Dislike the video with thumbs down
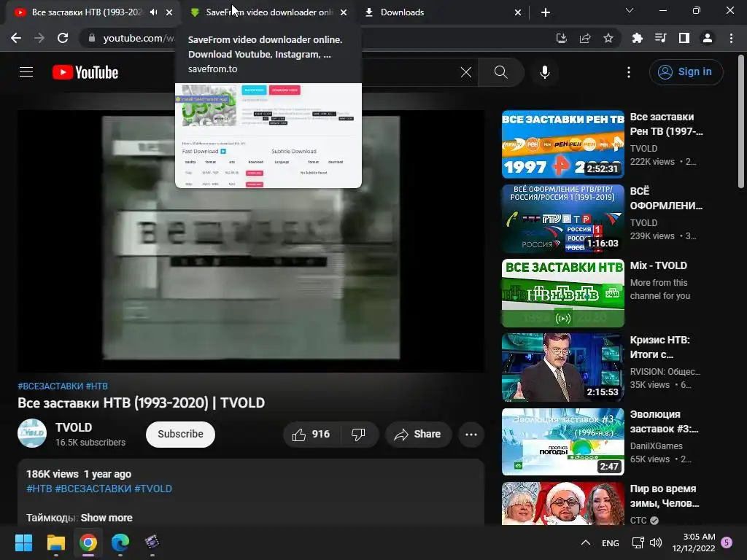The height and width of the screenshot is (560, 747). click(x=358, y=435)
